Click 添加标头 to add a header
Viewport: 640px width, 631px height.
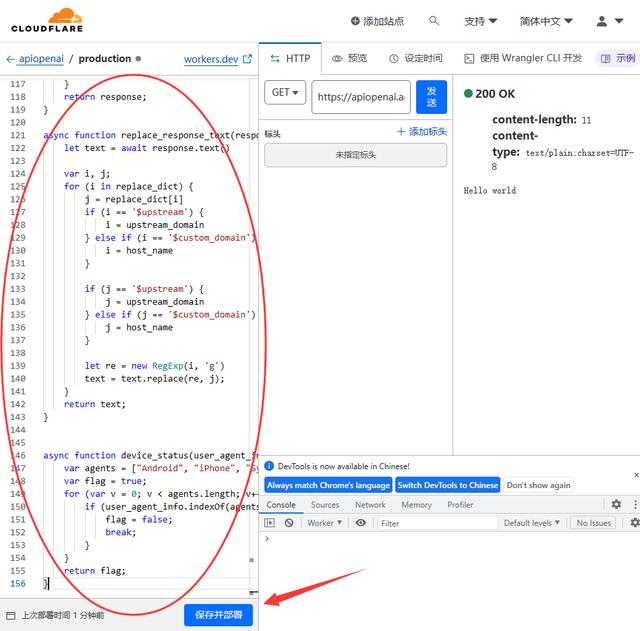(x=422, y=132)
